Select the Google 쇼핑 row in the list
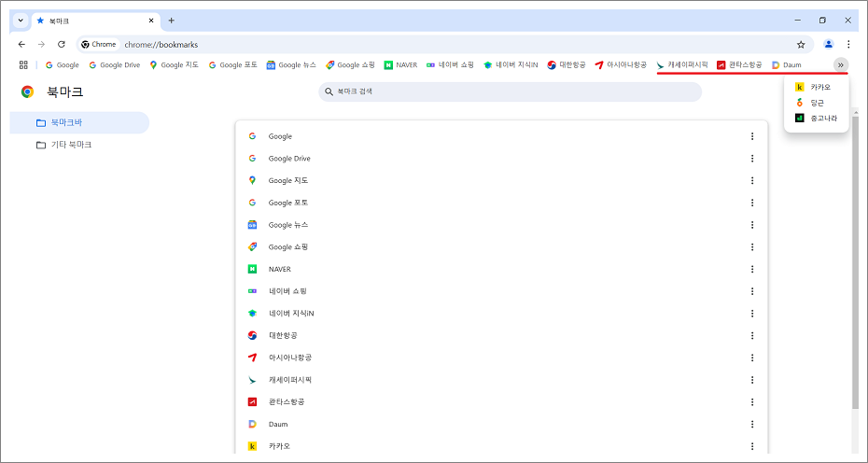Image resolution: width=868 pixels, height=463 pixels. point(501,247)
